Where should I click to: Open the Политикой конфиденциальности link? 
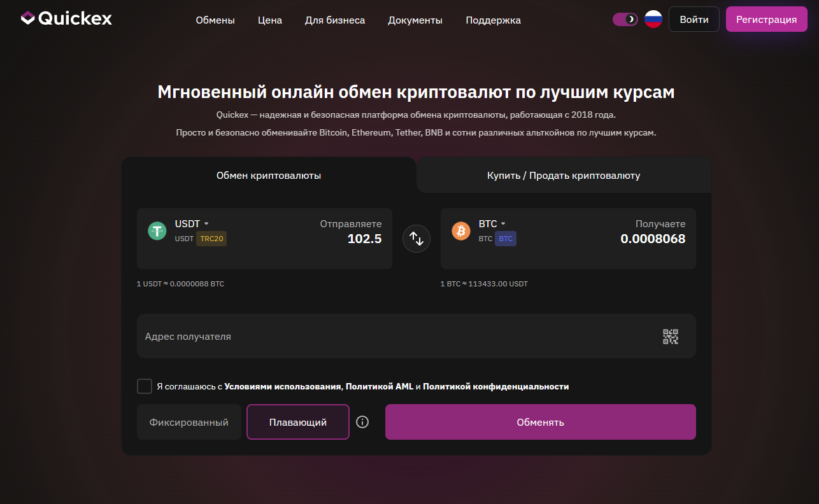pyautogui.click(x=495, y=386)
